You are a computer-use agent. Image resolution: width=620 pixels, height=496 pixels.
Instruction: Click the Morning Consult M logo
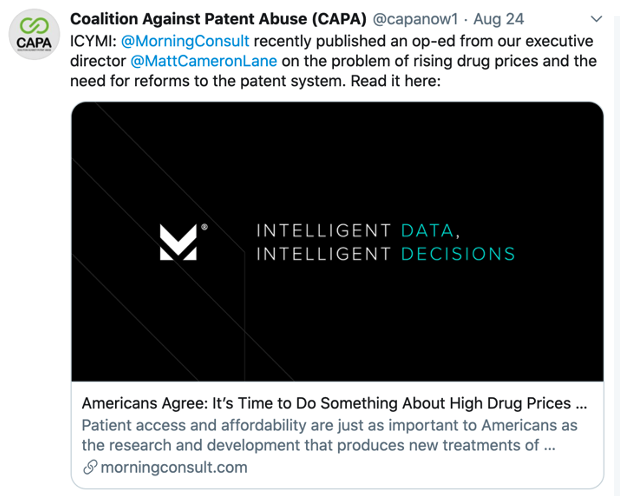click(x=178, y=242)
